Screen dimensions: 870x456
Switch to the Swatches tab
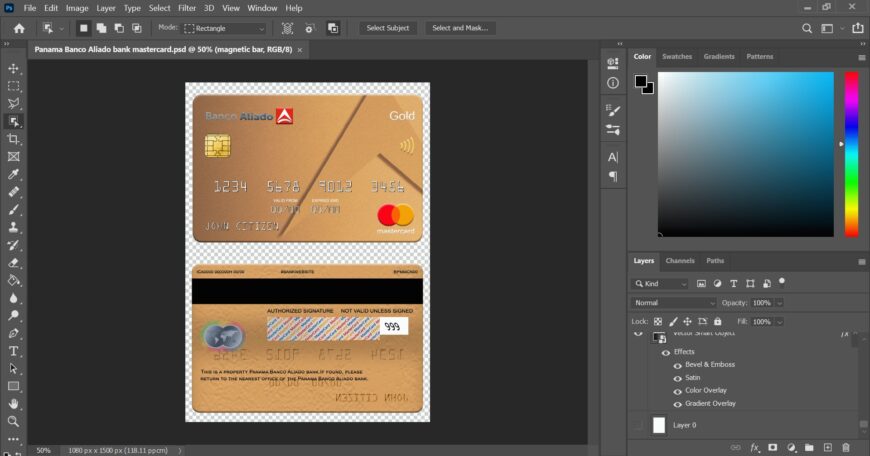[x=677, y=57]
